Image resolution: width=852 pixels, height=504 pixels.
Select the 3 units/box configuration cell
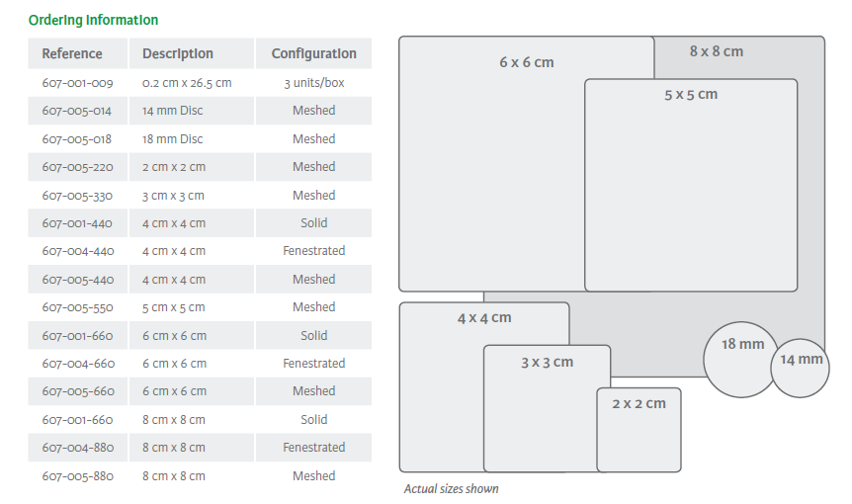coord(313,83)
